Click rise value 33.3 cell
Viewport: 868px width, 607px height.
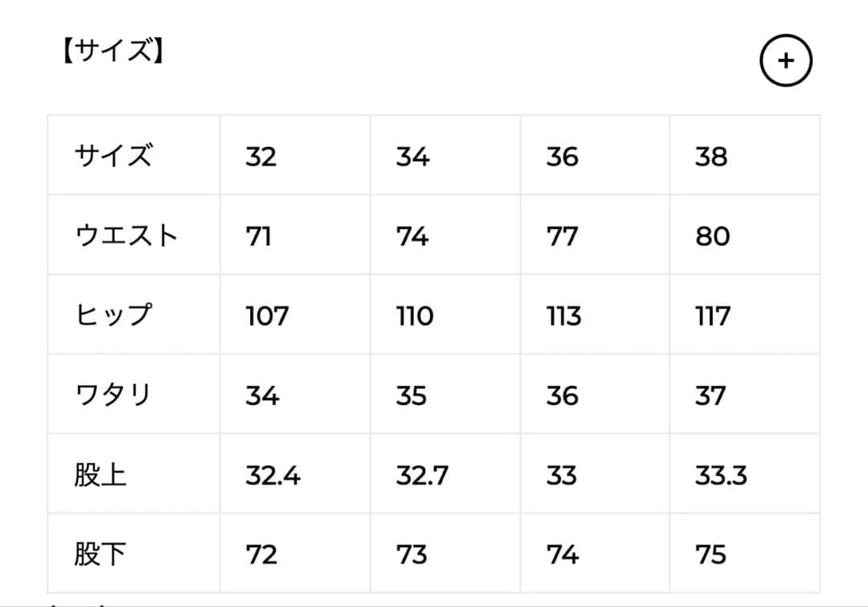[721, 474]
